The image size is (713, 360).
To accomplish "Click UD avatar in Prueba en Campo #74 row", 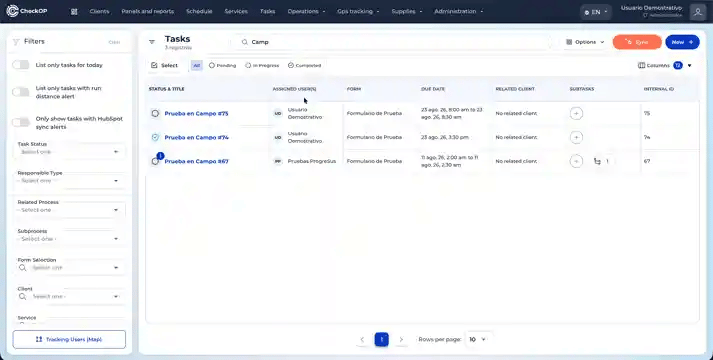I will pyautogui.click(x=277, y=137).
